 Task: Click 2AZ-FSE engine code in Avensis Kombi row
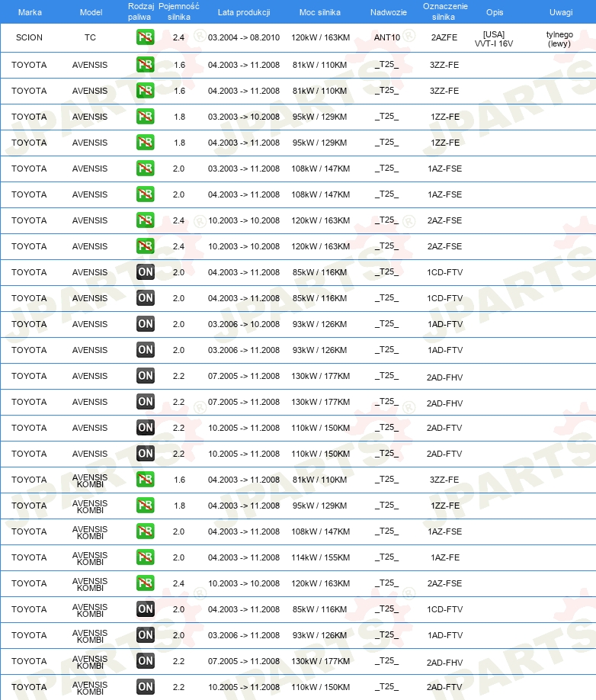tap(444, 583)
